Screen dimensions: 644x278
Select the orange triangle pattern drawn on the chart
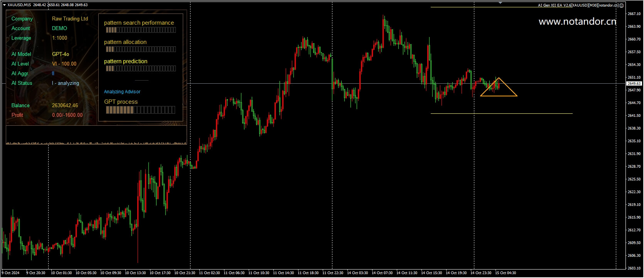tap(499, 87)
